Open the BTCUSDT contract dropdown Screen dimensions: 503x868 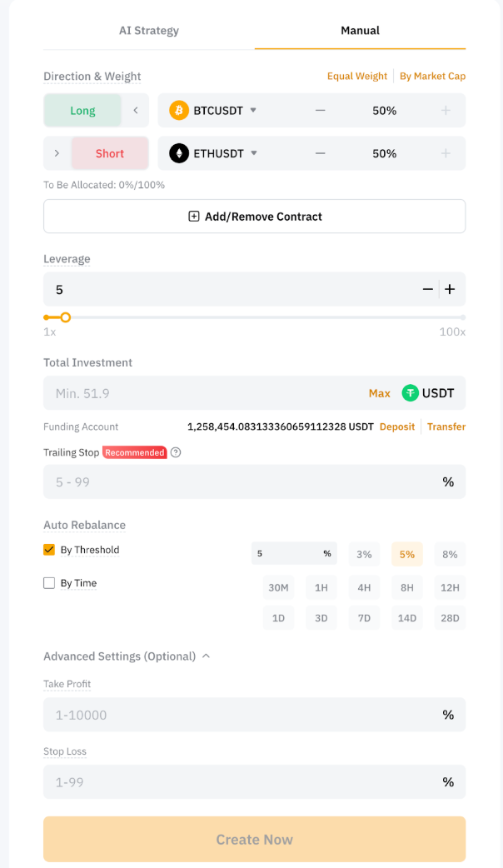coord(253,111)
